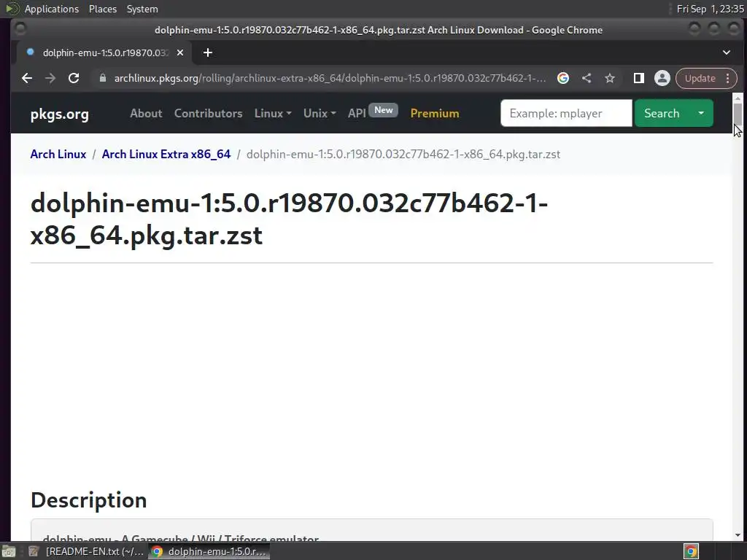Follow the Arch Linux breadcrumb
Viewport: 747px width, 560px height.
click(58, 155)
